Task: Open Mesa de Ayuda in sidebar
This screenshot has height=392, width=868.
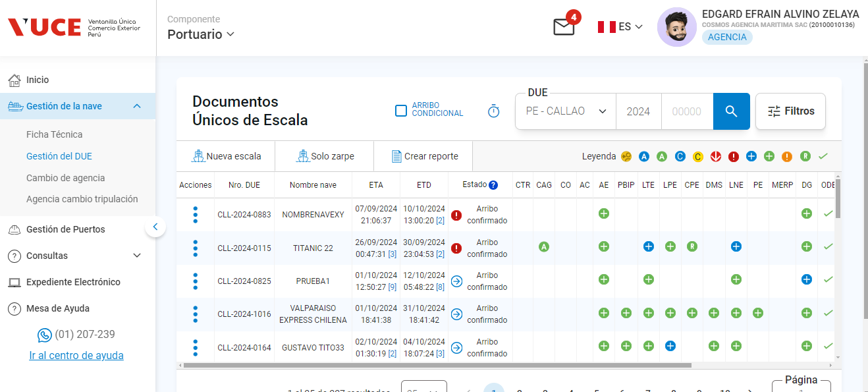Action: coord(58,308)
